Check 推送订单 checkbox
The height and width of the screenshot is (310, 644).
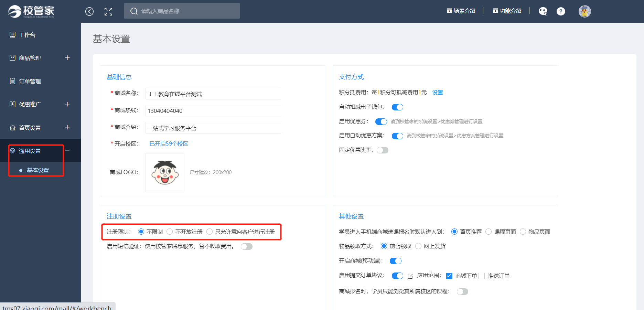point(482,276)
